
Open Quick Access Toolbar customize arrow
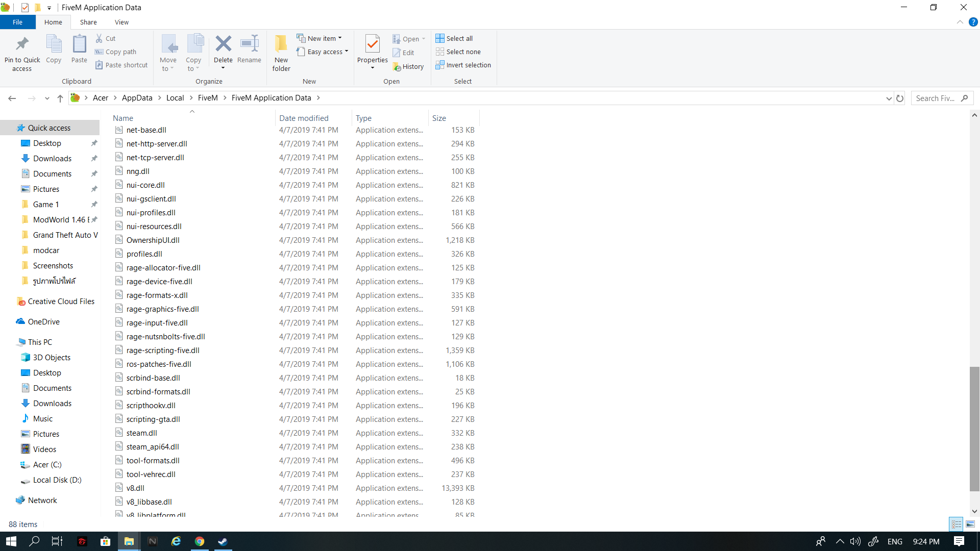(x=49, y=8)
